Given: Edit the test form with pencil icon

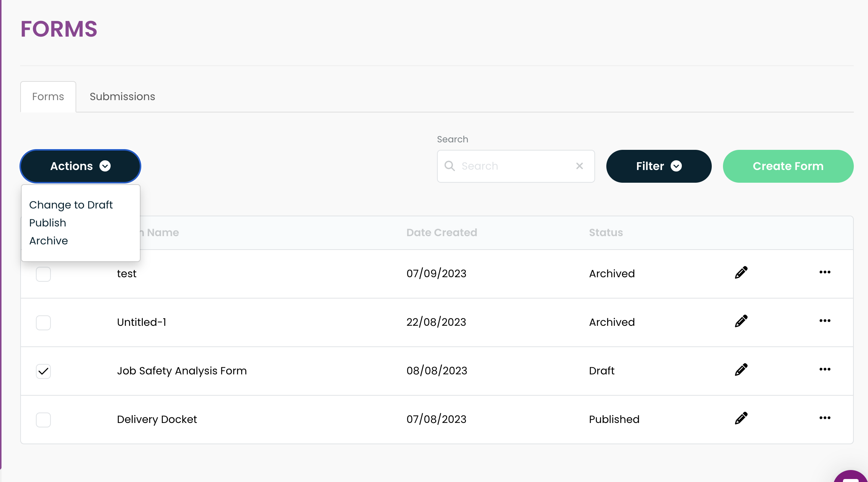Looking at the screenshot, I should click(741, 272).
